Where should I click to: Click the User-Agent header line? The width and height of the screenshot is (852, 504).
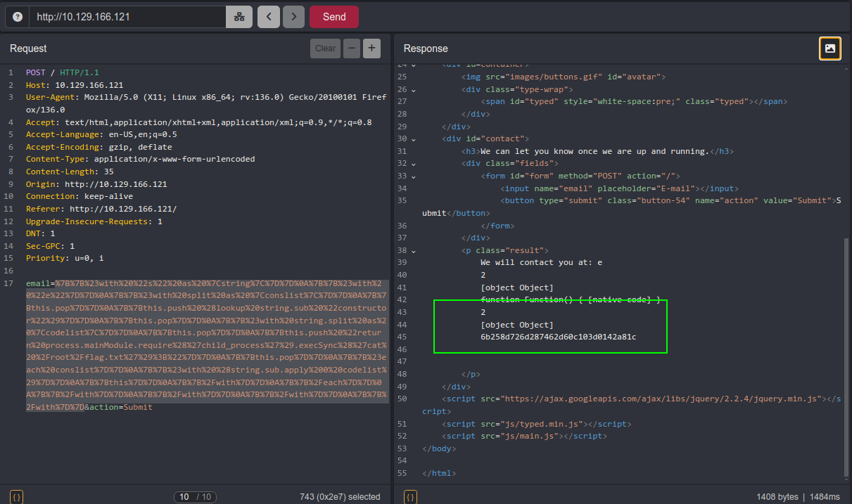point(206,103)
